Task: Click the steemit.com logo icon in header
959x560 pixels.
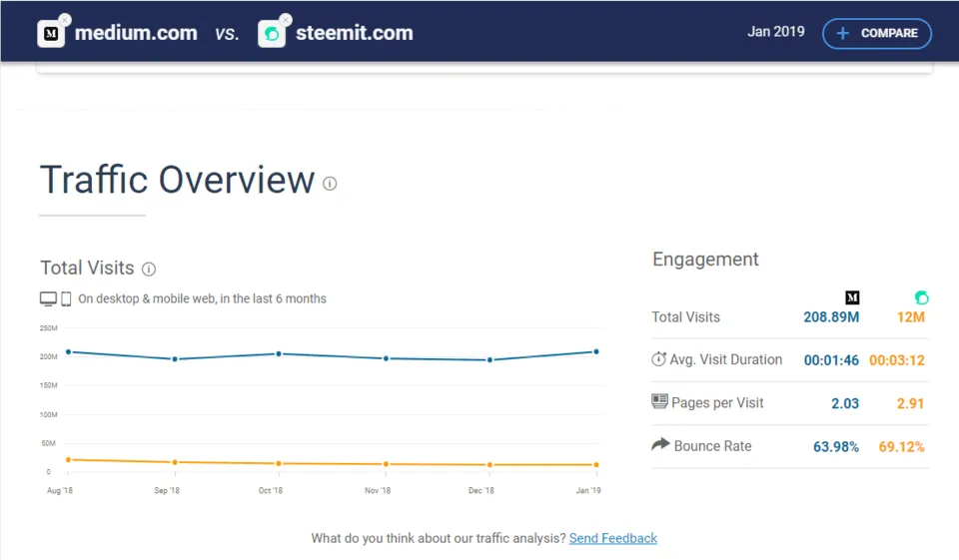Action: (x=272, y=34)
